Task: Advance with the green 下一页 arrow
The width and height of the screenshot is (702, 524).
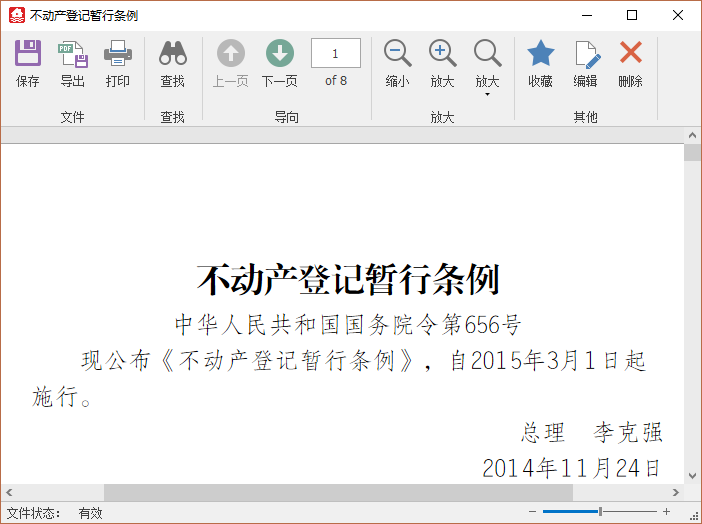Action: click(280, 53)
